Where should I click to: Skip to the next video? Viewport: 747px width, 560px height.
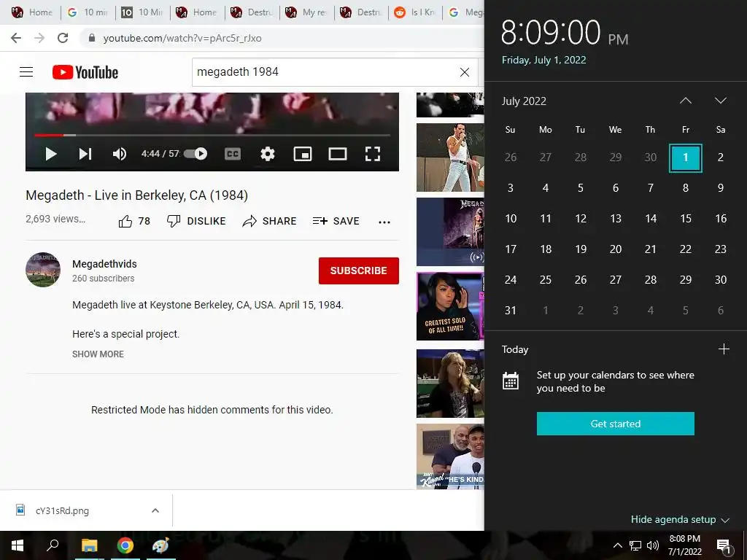[85, 154]
